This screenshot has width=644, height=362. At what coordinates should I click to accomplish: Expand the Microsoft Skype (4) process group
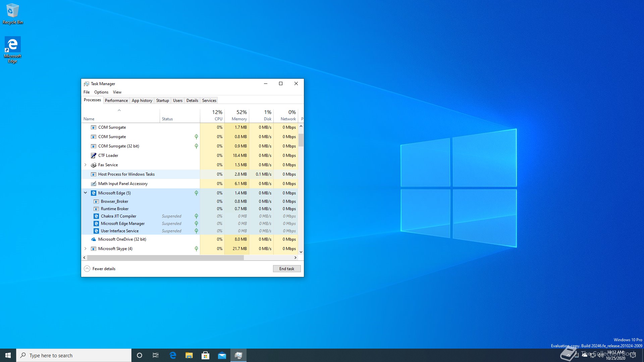pyautogui.click(x=86, y=249)
